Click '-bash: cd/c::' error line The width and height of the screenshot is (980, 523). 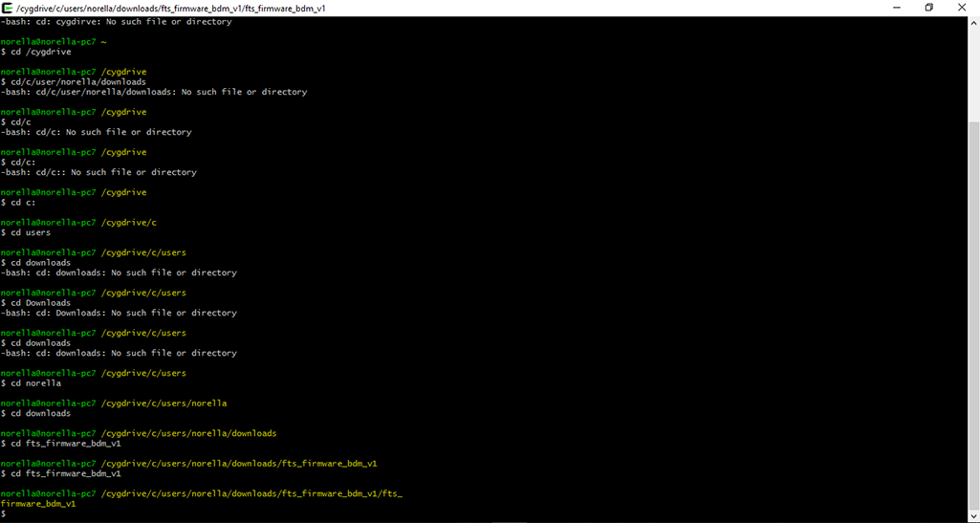(x=98, y=172)
